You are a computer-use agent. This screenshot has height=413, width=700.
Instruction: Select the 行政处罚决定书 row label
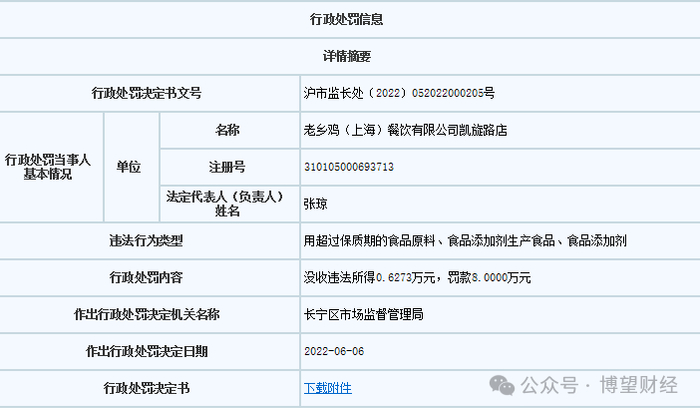pos(146,388)
